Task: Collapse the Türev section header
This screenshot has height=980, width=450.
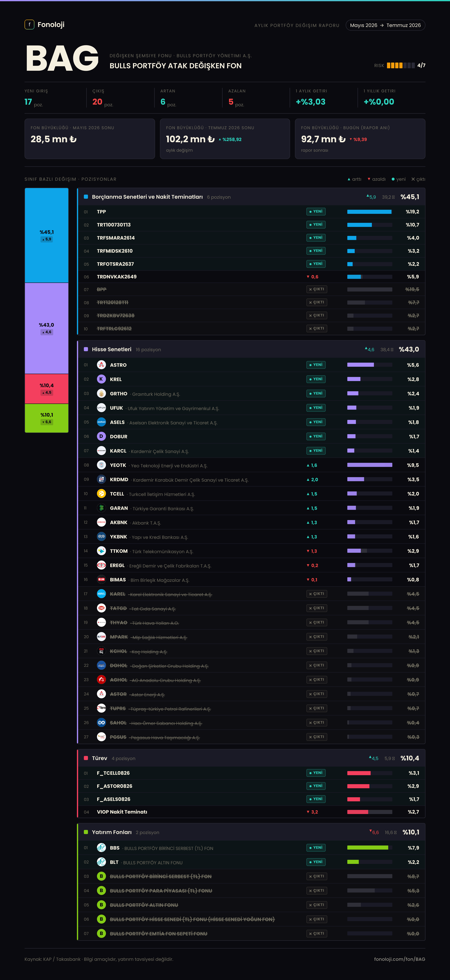Action: [x=251, y=758]
